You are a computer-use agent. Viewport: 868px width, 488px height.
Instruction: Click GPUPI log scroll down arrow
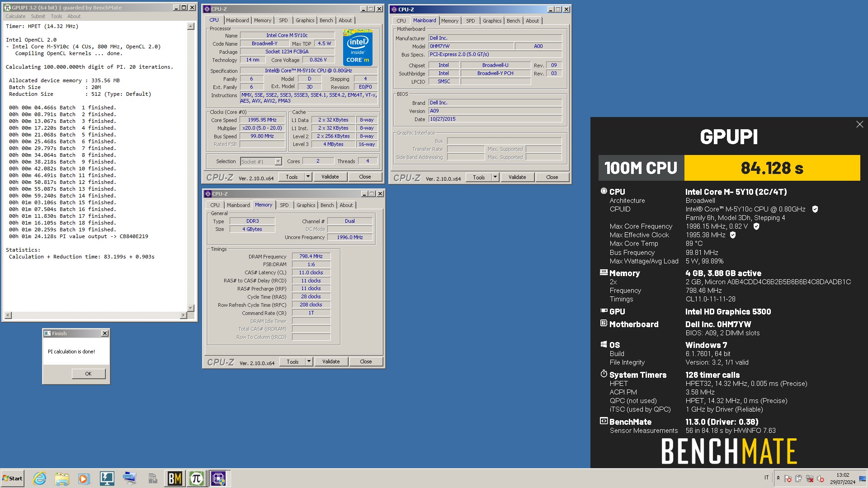(191, 308)
